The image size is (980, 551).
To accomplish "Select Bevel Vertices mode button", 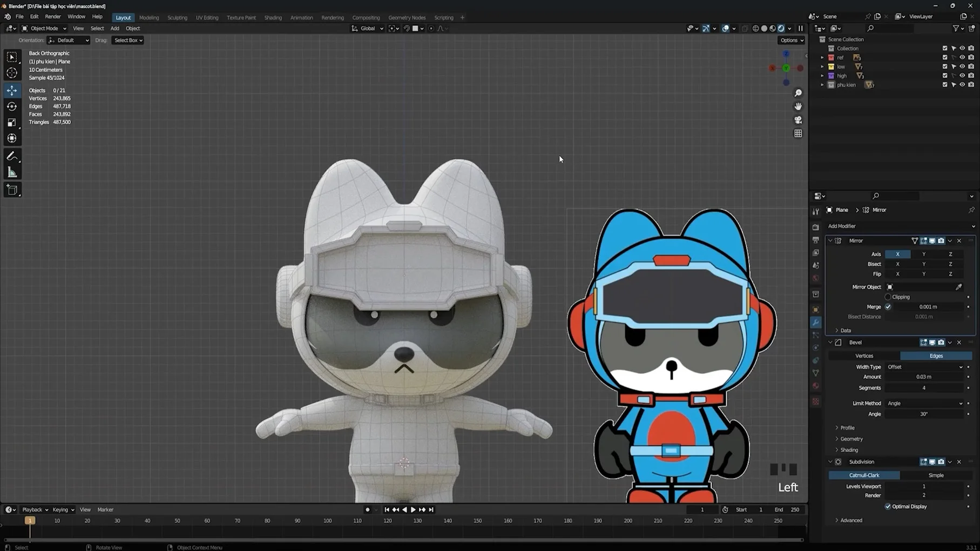I will [864, 356].
